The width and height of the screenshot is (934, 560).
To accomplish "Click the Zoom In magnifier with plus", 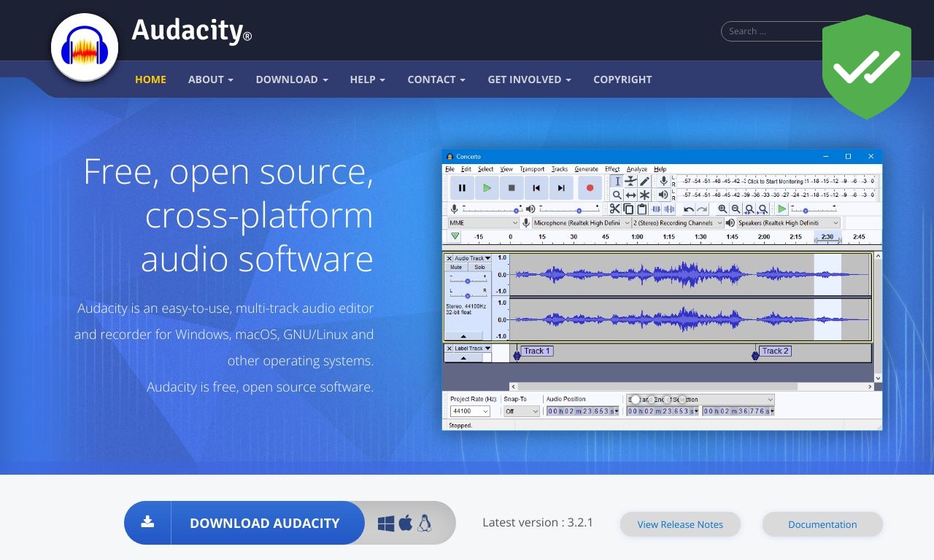I will pyautogui.click(x=722, y=209).
